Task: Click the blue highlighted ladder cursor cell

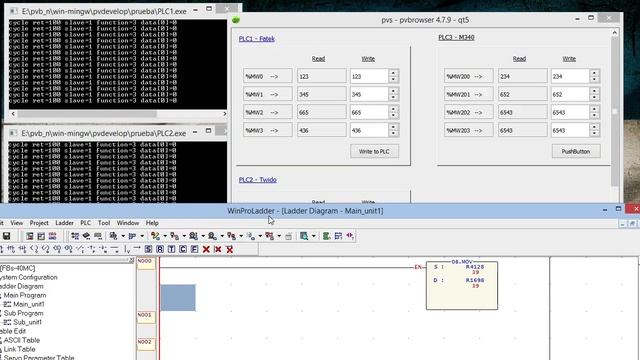Action: [x=178, y=298]
